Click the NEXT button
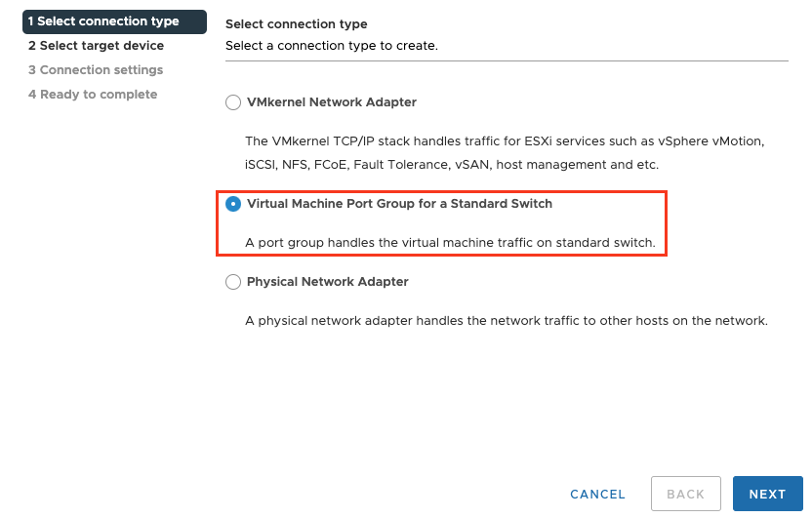The width and height of the screenshot is (812, 518). click(767, 494)
